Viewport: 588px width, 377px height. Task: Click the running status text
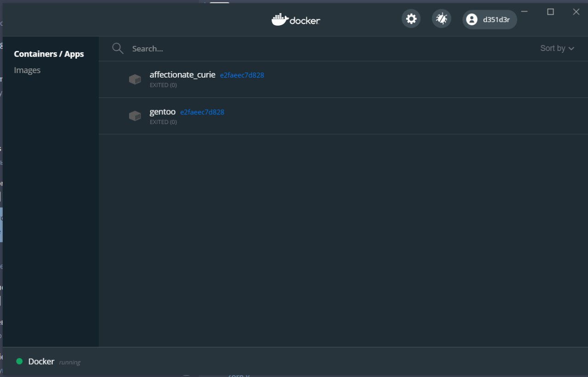[70, 362]
